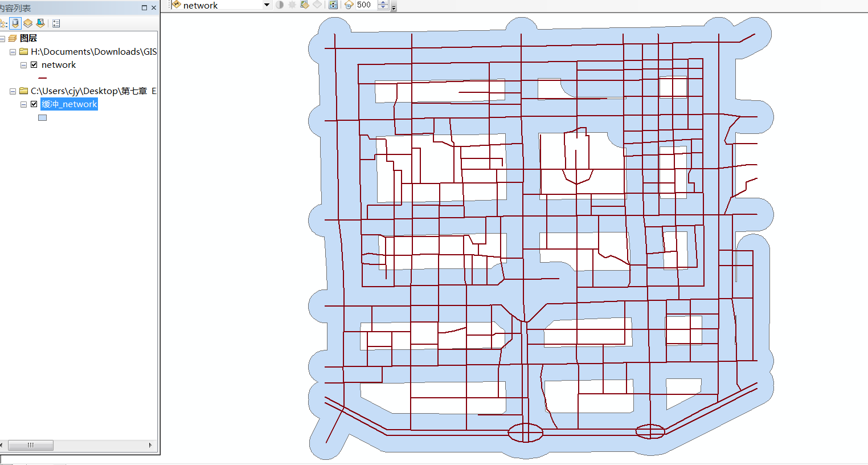Collapse the C:\Users\cjy\Desktop folder node
The width and height of the screenshot is (868, 465).
click(13, 91)
